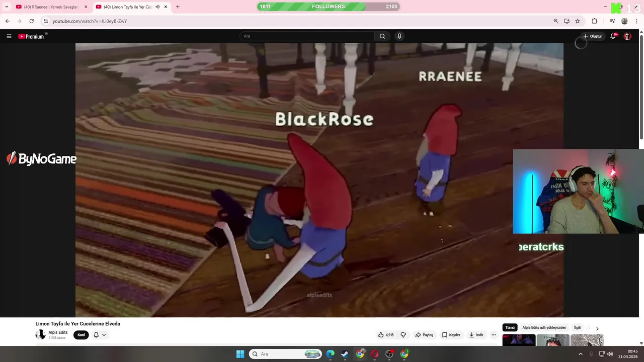Click the Katıl join button

81,335
